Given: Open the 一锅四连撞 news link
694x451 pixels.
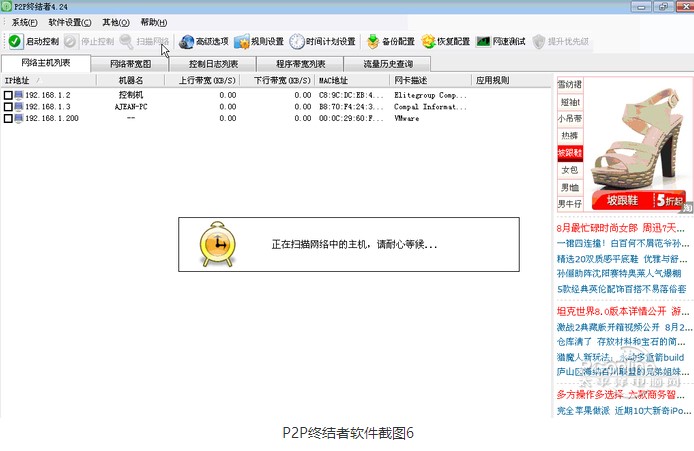Looking at the screenshot, I should click(x=623, y=243).
